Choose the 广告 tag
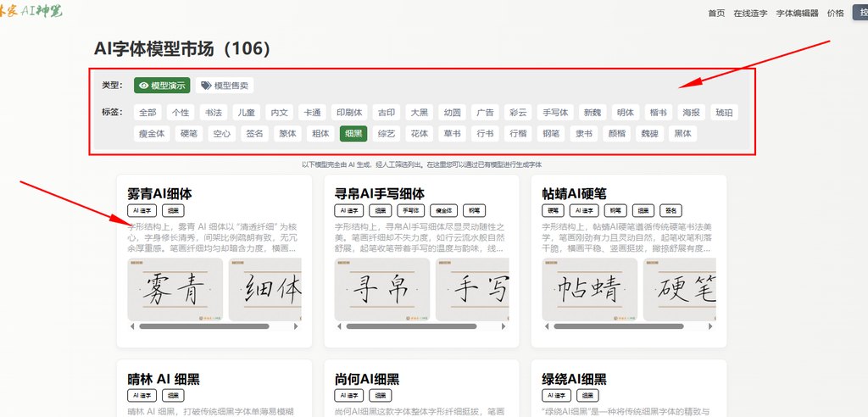Screen dimensions: 868x417 point(486,113)
